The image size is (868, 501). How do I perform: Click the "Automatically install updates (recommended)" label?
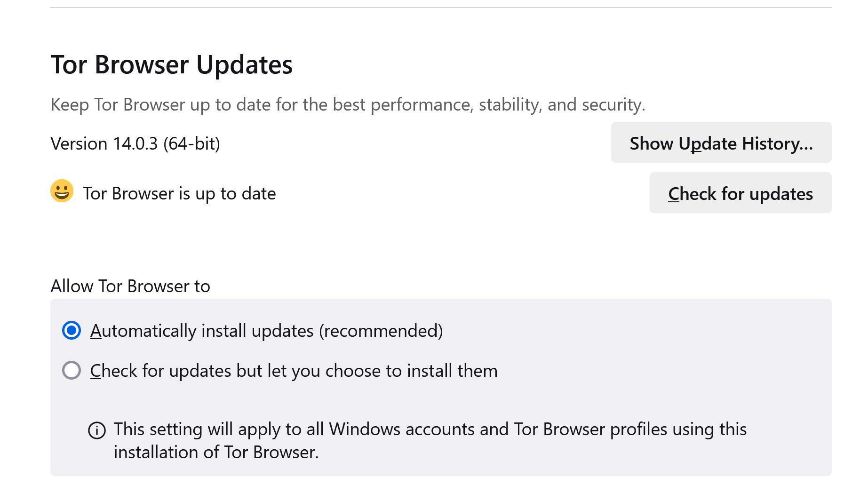266,331
